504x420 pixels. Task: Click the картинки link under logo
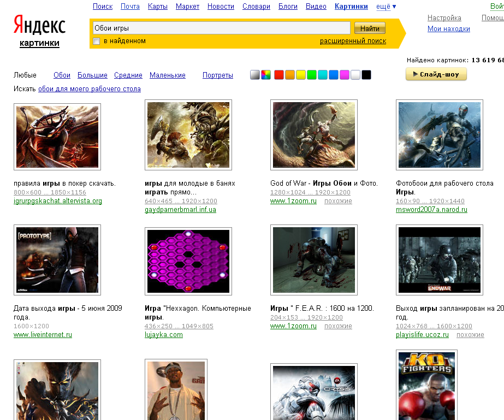pos(39,43)
